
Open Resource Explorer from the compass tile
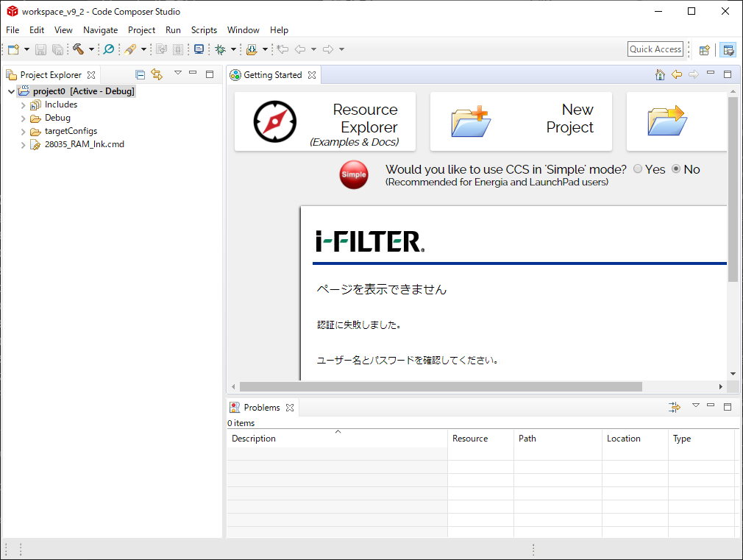[324, 121]
